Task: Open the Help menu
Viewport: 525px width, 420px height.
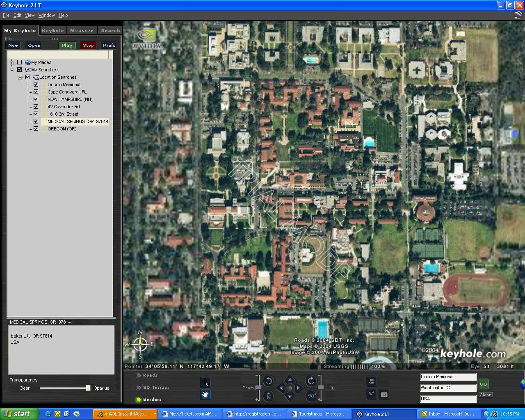Action: tap(63, 15)
